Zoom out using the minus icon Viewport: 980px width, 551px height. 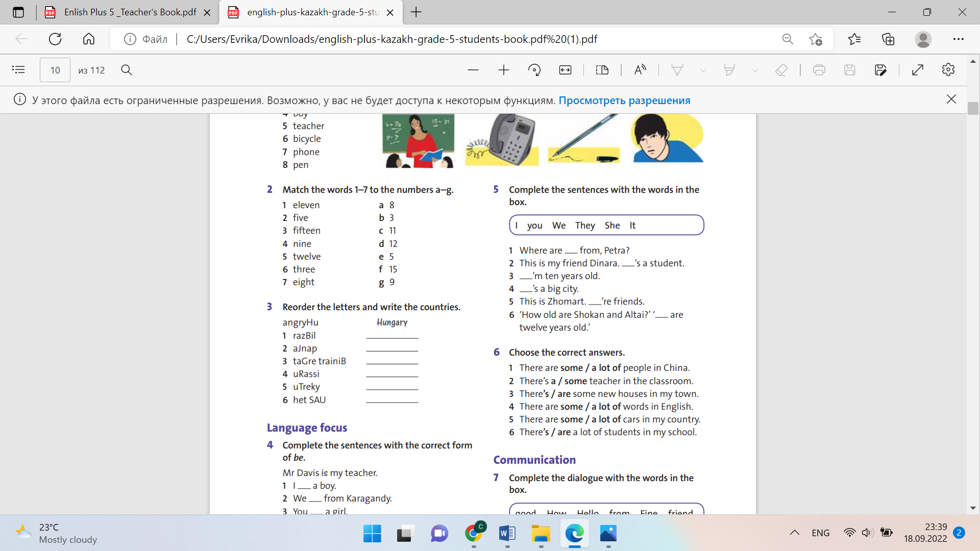click(473, 70)
